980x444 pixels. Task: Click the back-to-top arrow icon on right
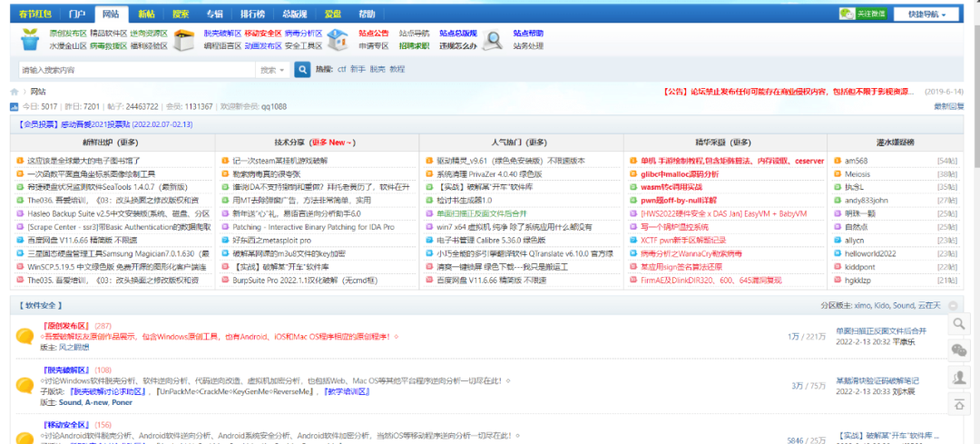[x=959, y=403]
